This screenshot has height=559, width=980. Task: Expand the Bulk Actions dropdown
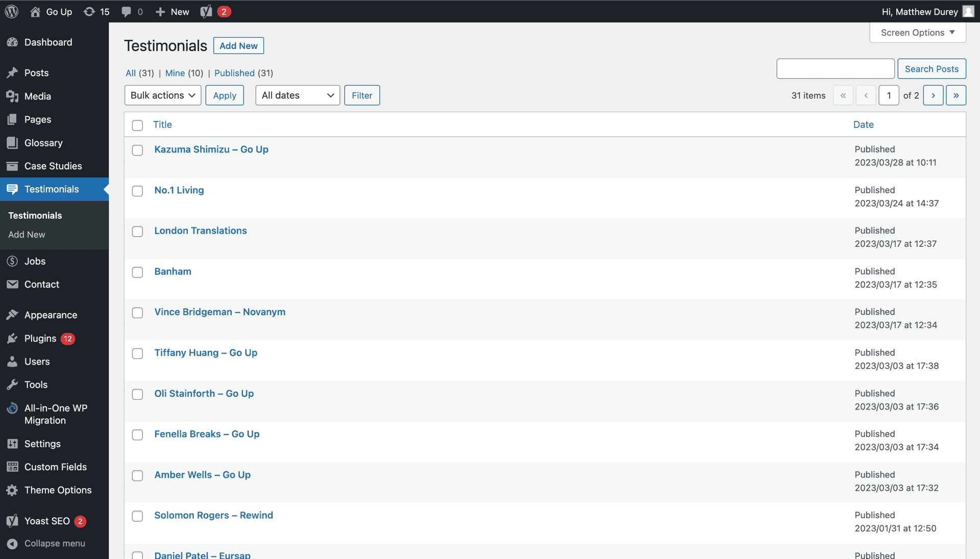(162, 95)
